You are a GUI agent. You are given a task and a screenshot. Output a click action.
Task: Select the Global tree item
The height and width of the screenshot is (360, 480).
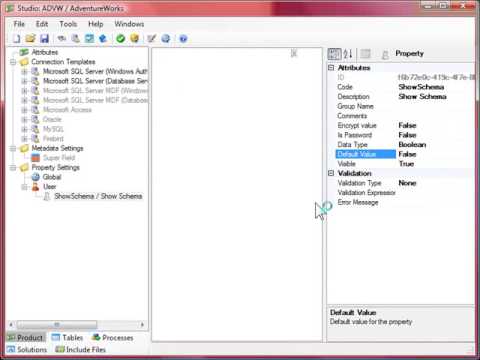tap(52, 177)
